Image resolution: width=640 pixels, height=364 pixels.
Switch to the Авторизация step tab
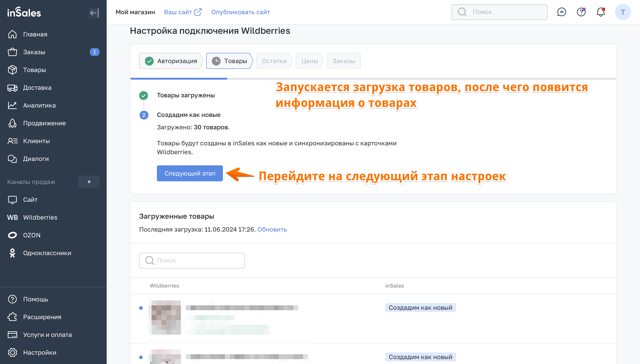pyautogui.click(x=171, y=61)
